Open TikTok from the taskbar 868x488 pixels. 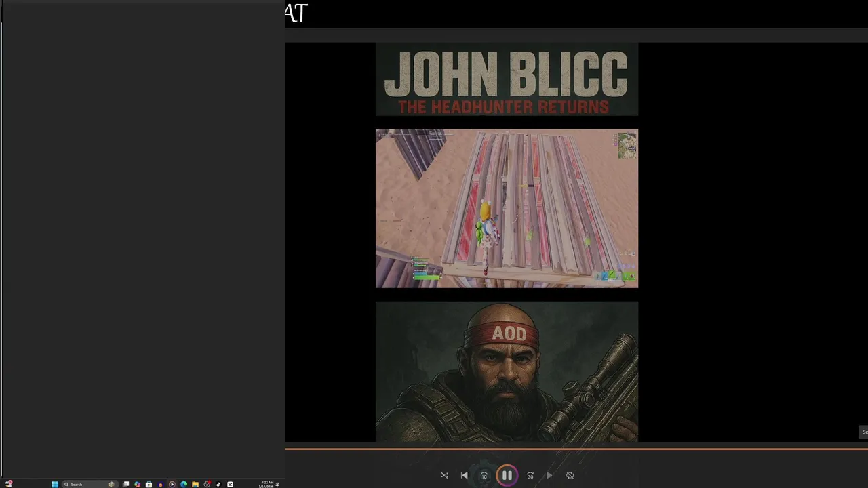[218, 484]
